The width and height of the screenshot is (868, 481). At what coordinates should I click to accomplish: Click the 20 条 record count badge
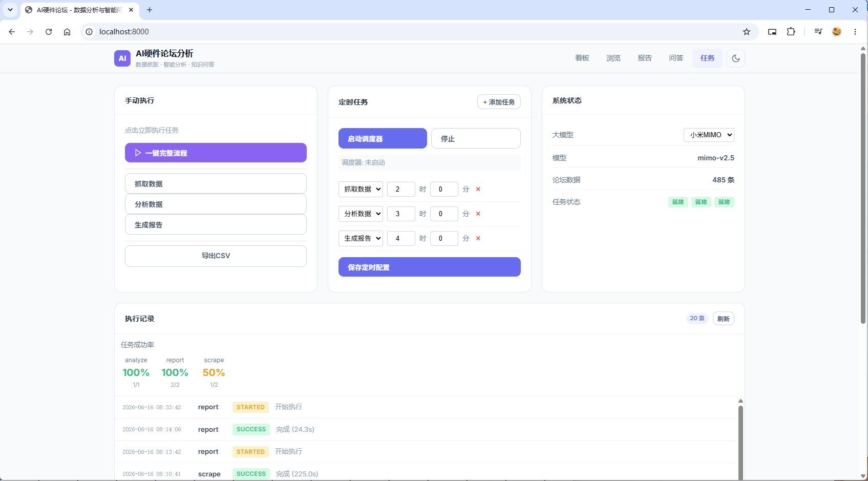697,318
